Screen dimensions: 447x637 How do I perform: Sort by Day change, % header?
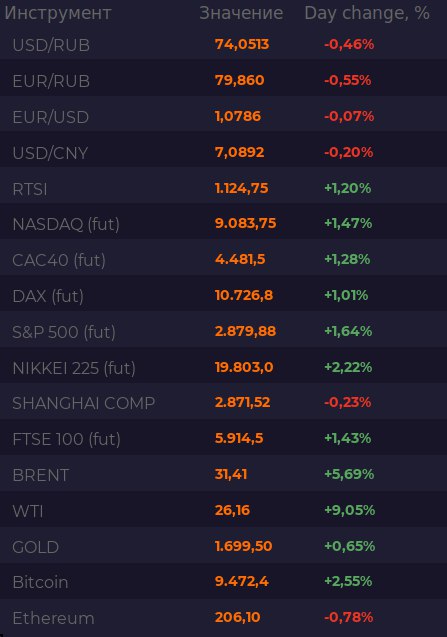coord(367,13)
